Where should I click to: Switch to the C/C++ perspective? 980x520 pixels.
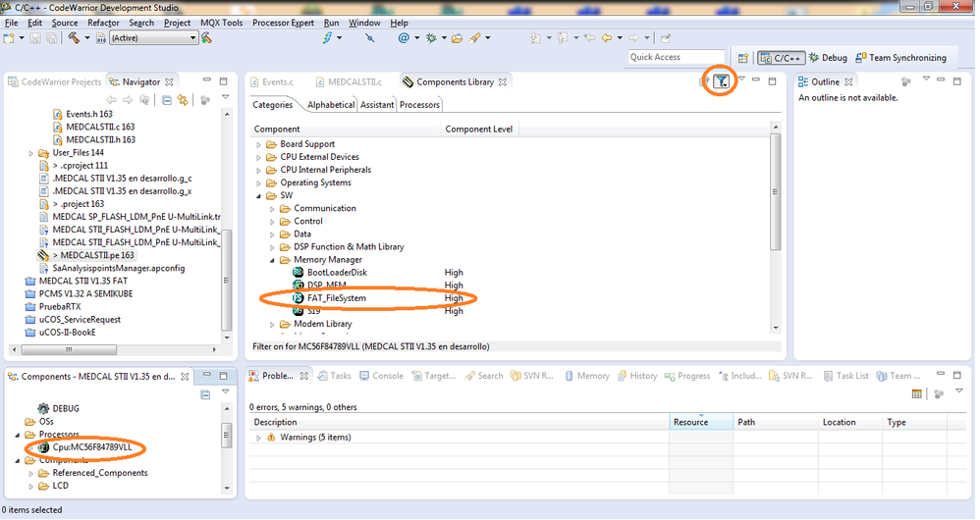781,58
